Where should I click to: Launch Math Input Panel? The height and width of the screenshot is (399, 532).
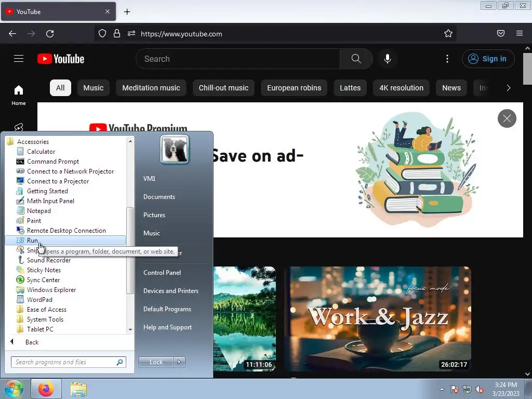[50, 201]
